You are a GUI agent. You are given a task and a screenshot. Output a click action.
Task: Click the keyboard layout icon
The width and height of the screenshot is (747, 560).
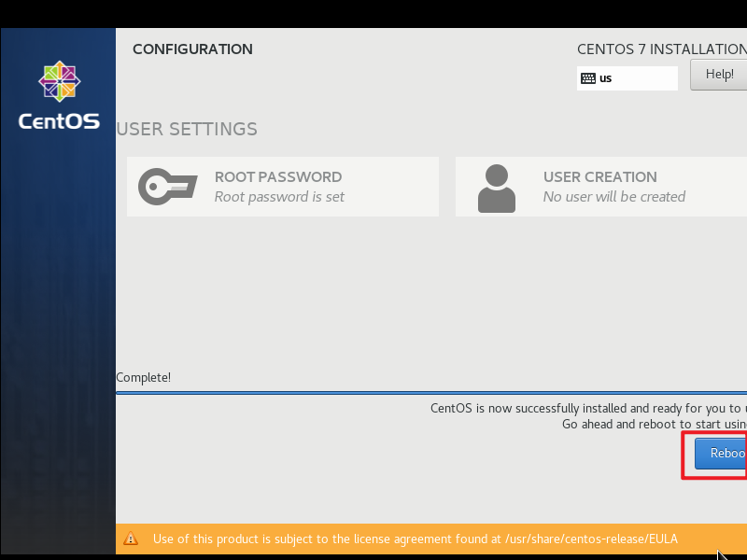[588, 78]
